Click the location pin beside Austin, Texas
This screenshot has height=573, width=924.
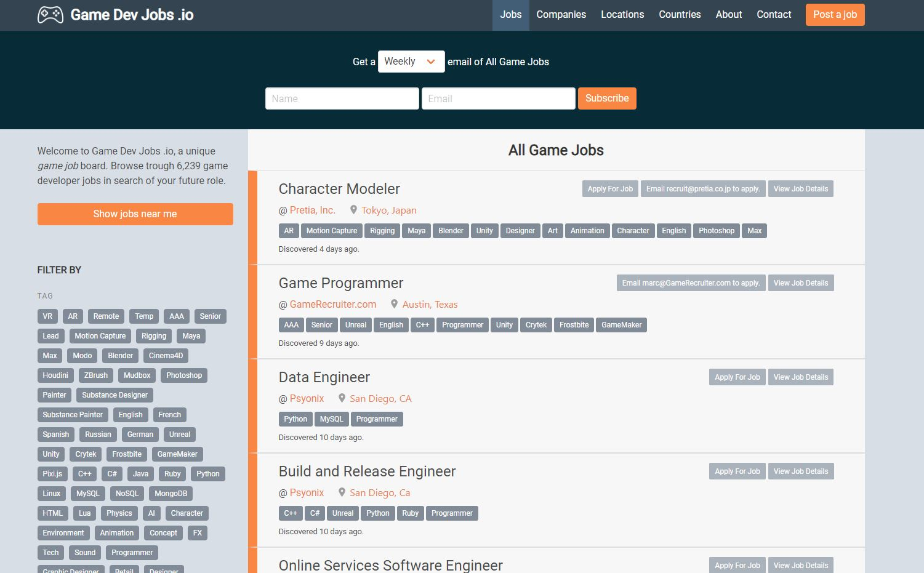coord(394,304)
